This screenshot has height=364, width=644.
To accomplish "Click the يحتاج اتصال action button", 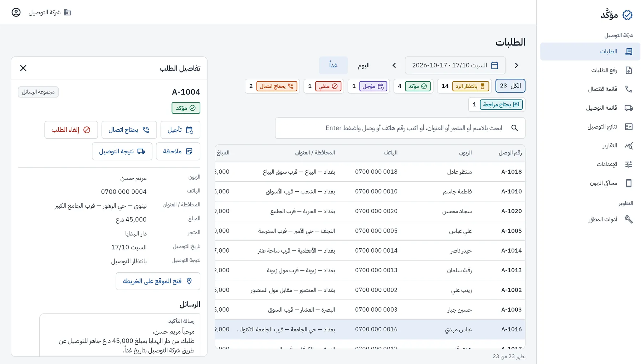I will (x=129, y=130).
